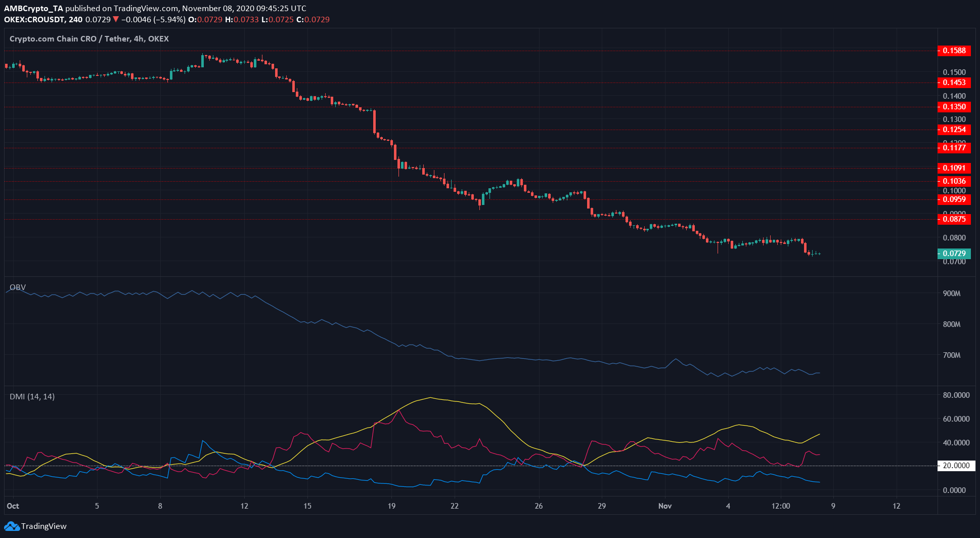The image size is (980, 538).
Task: Click the red 0.1453 price label
Action: click(x=954, y=82)
